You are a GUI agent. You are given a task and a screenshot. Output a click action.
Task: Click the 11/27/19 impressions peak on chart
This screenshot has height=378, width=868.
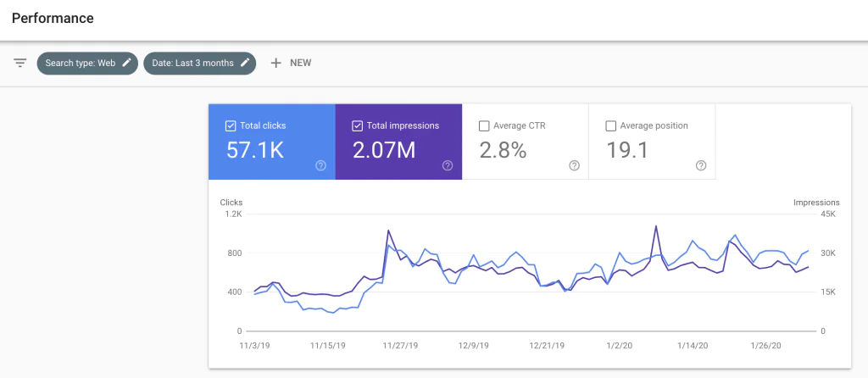tap(388, 230)
